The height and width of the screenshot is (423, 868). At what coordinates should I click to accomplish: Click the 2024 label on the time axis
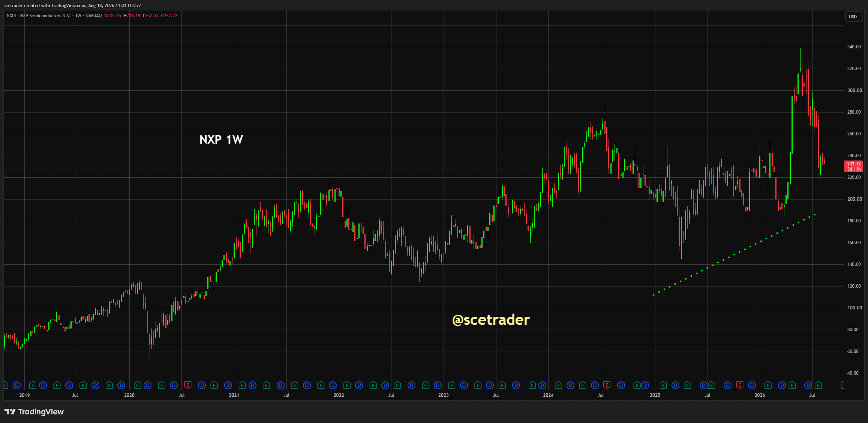(548, 395)
